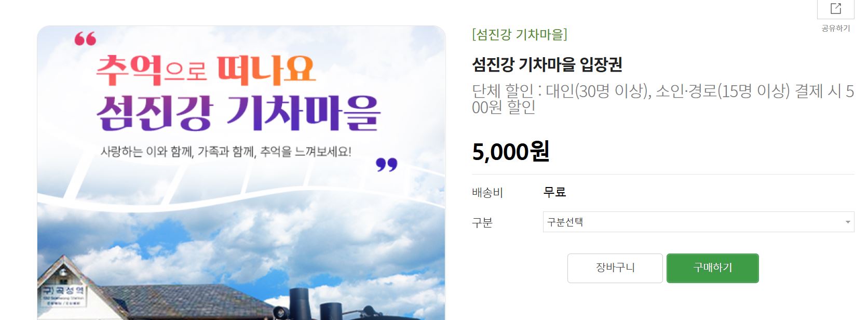This screenshot has height=320, width=868.
Task: Click the 배송비 label
Action: pyautogui.click(x=487, y=193)
